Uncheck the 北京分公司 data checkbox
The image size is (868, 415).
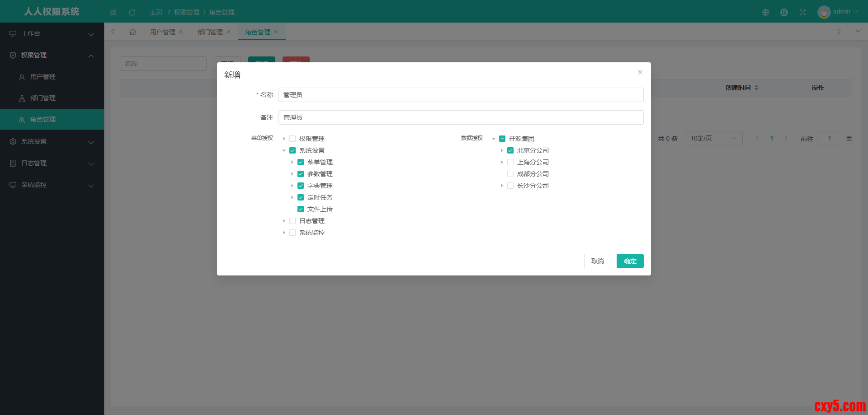tap(510, 150)
